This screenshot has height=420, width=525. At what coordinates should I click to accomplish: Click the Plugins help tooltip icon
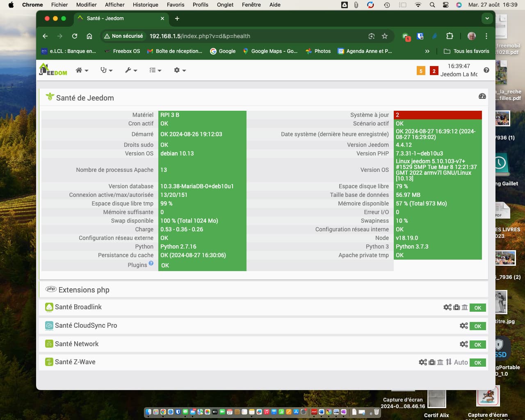coord(151,263)
